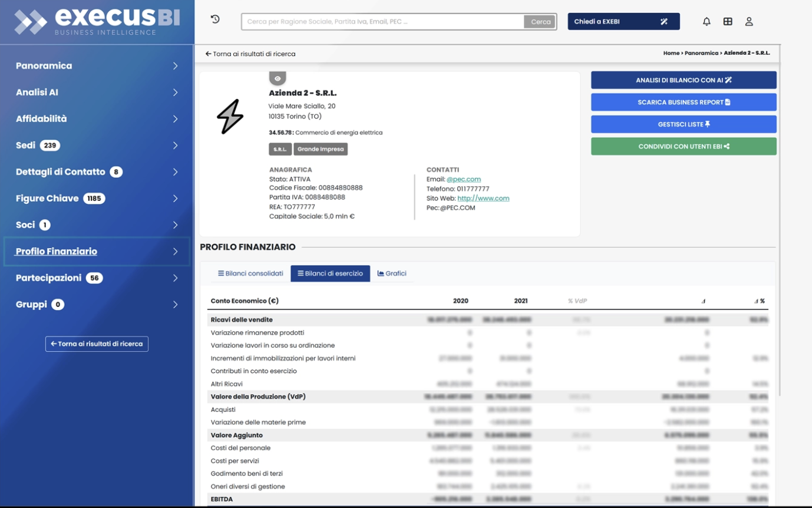Switch to the Bilanci consolidati tab
This screenshot has width=812, height=508.
250,273
